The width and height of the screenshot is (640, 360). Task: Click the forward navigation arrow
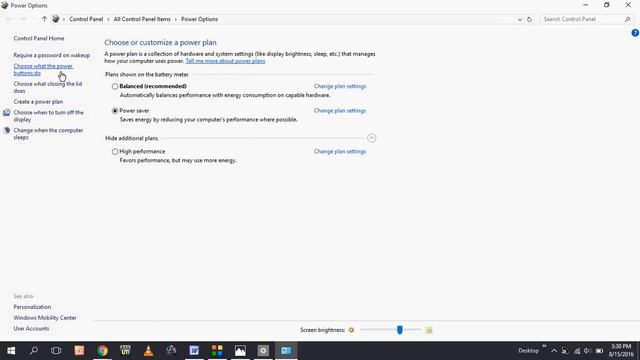point(23,19)
